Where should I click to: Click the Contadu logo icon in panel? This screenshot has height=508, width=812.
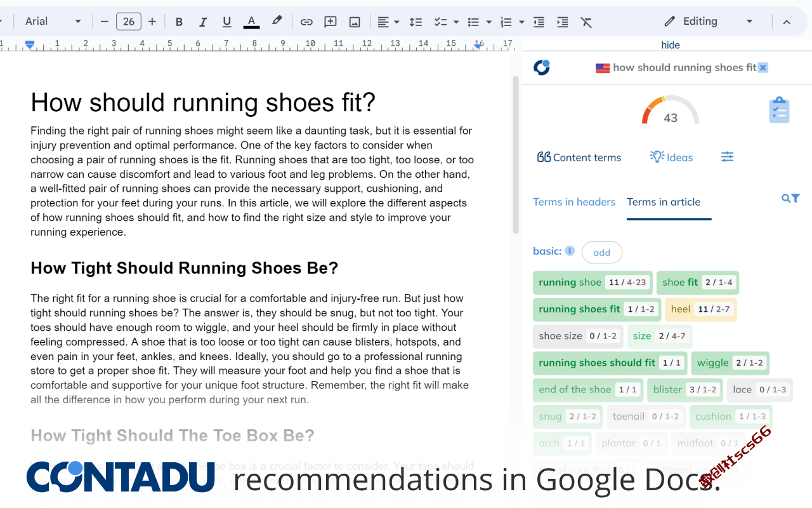[x=542, y=67]
